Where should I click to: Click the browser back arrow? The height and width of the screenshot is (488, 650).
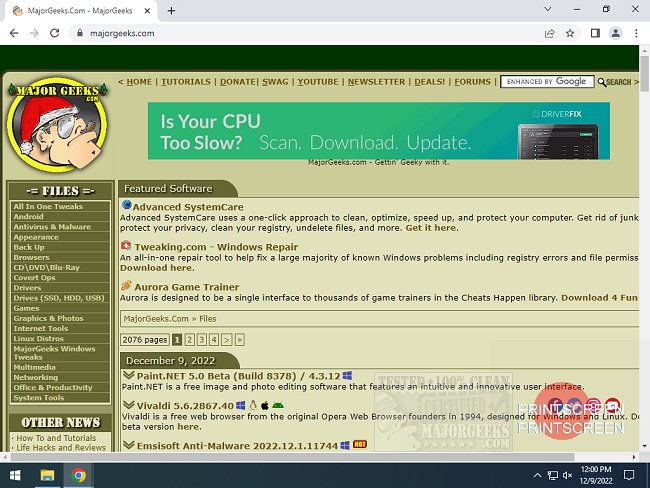(x=14, y=33)
